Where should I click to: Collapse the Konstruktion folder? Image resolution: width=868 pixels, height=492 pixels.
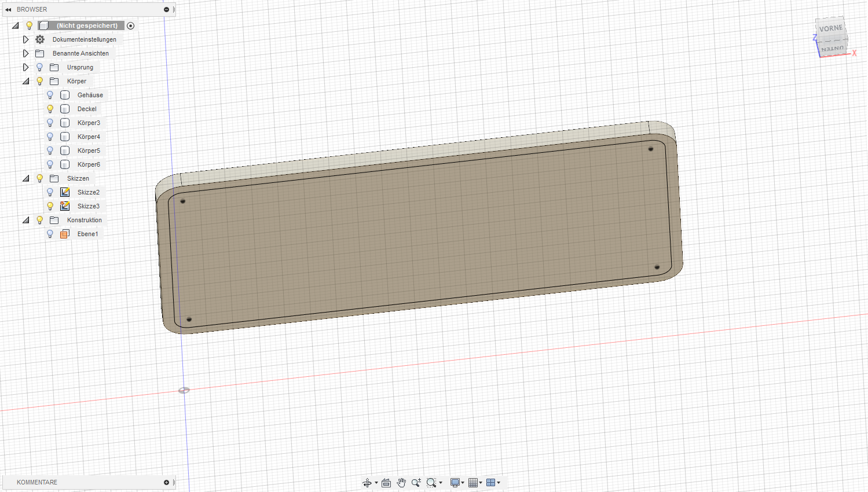click(x=25, y=220)
